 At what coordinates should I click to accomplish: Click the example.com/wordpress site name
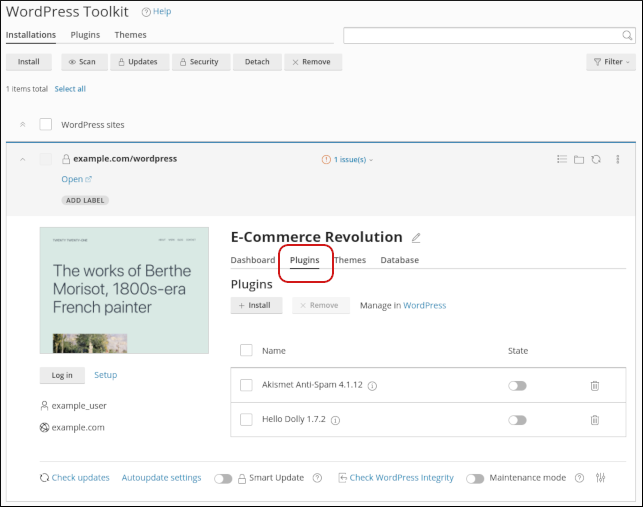(125, 159)
